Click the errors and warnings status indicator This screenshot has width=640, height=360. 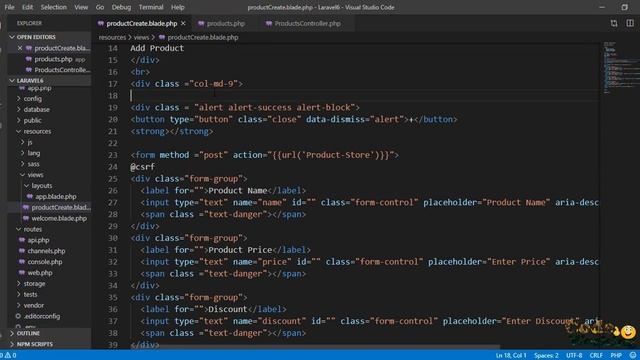9,356
